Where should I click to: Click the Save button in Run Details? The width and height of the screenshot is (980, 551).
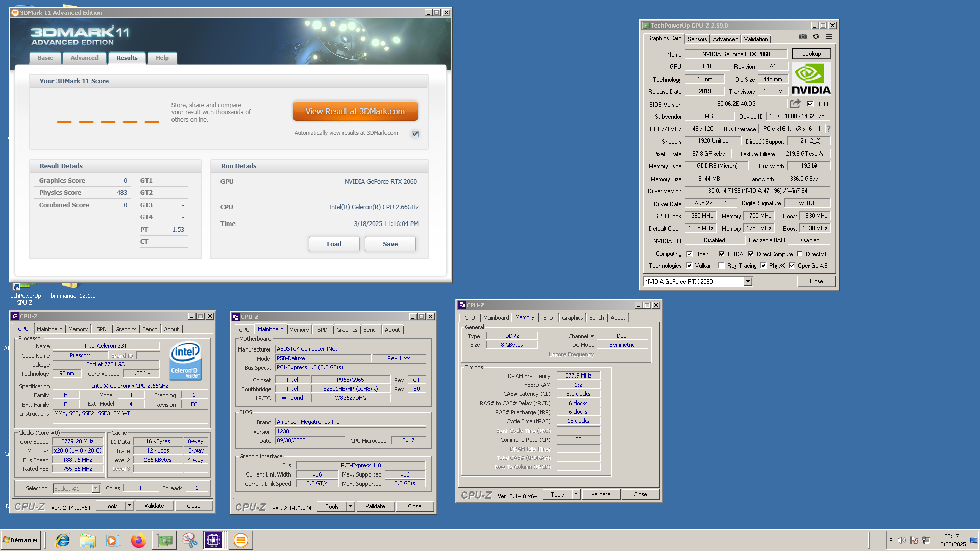point(390,244)
